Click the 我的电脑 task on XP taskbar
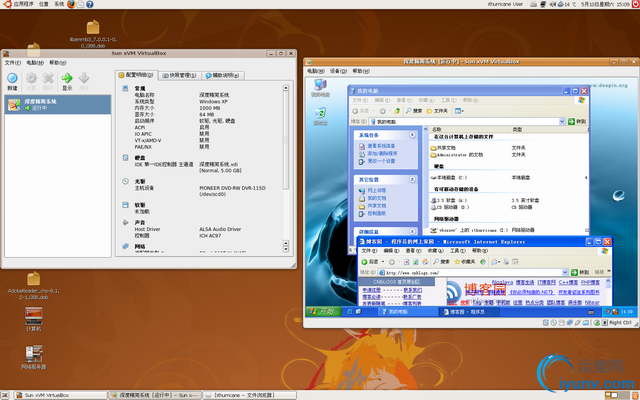The image size is (640, 400). point(406,312)
